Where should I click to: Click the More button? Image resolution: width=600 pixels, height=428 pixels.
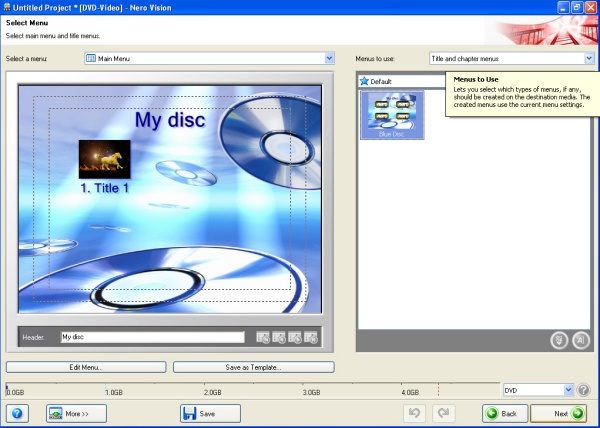[x=76, y=413]
